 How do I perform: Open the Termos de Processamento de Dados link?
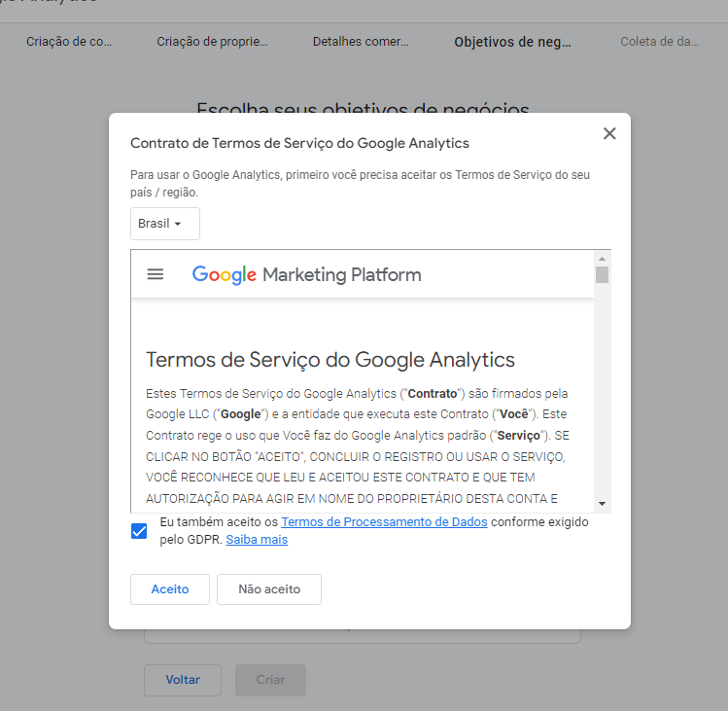pos(384,522)
